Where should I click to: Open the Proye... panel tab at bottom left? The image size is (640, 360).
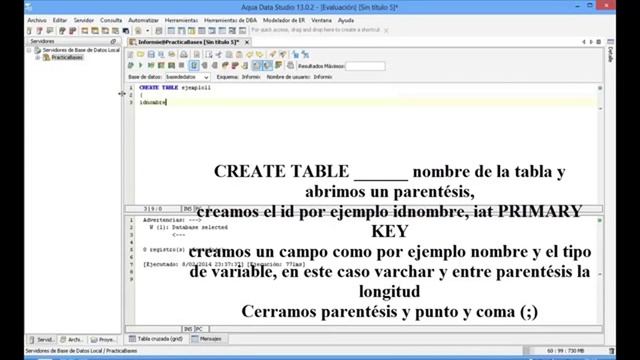[x=103, y=340]
